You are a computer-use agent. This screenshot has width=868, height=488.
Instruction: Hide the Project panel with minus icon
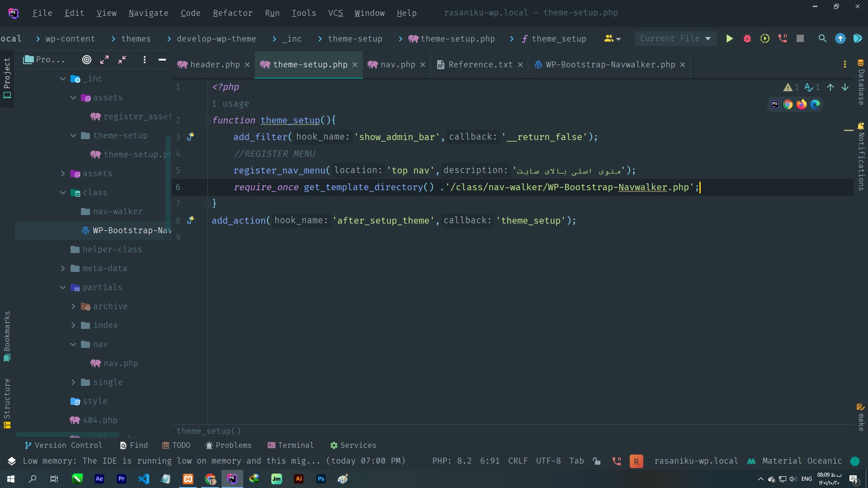pos(162,60)
